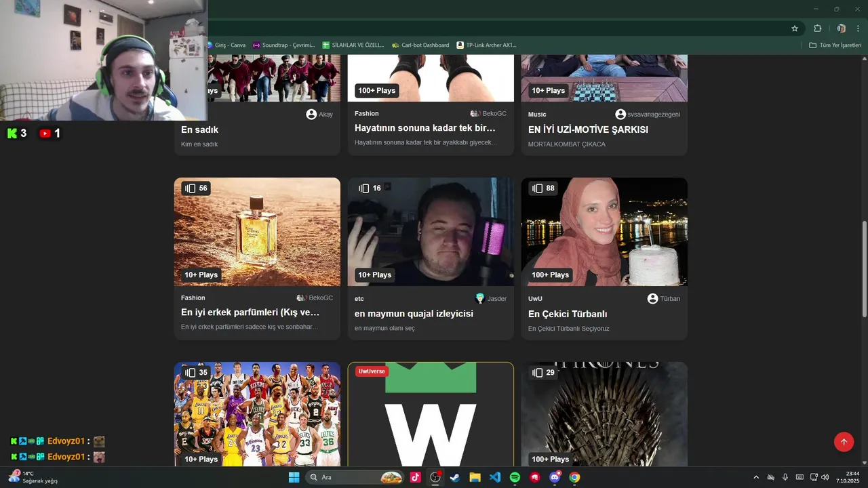The height and width of the screenshot is (488, 868).
Task: Open Steam from the taskbar
Action: click(x=455, y=477)
